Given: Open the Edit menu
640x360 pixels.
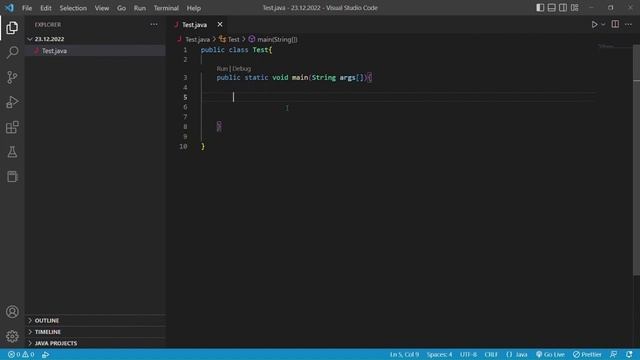Looking at the screenshot, I should [x=46, y=8].
